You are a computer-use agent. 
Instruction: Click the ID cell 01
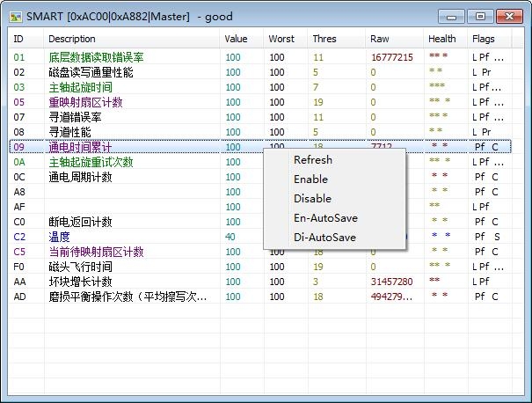[19, 57]
